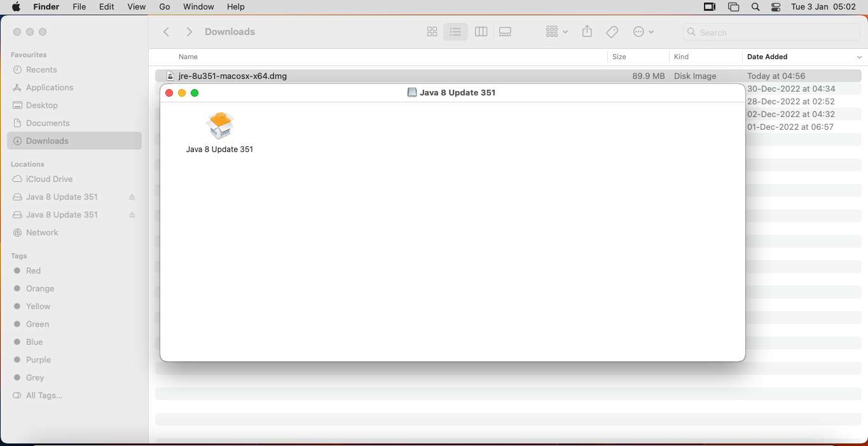Switch Finder to gallery view
Viewport: 868px width, 446px height.
pyautogui.click(x=506, y=32)
